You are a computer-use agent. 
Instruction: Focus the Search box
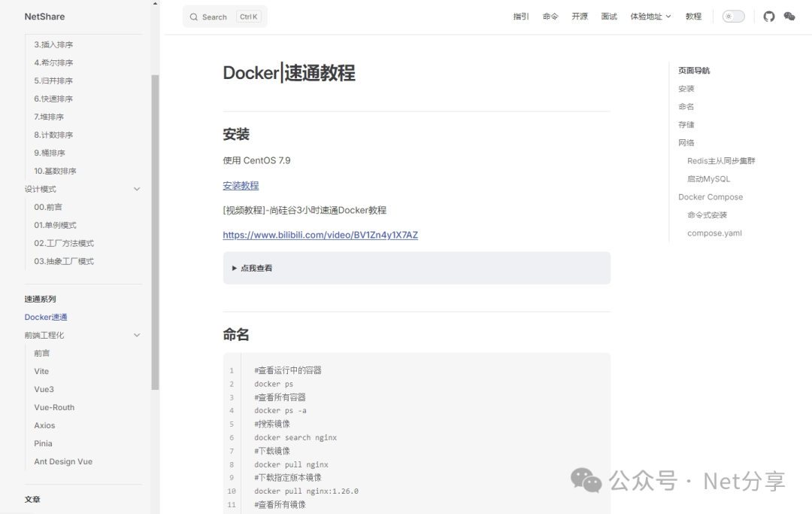coord(225,17)
